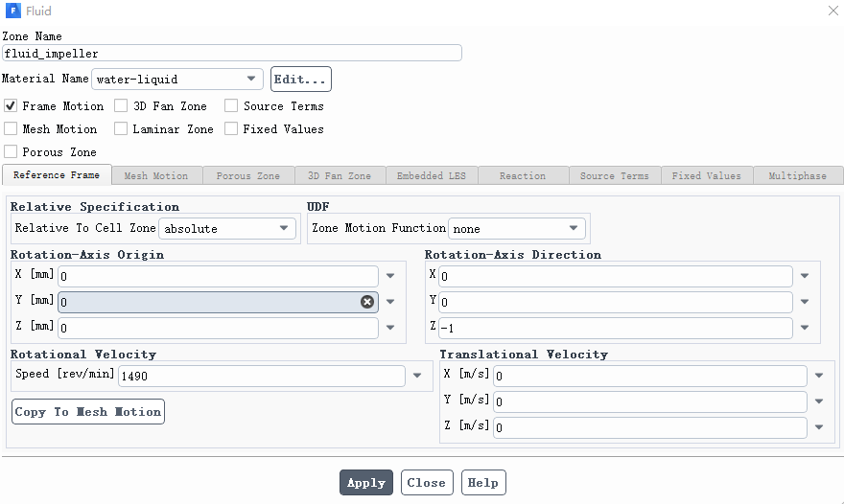Image resolution: width=844 pixels, height=504 pixels.
Task: Open the Zone Motion Function dropdown
Action: [517, 229]
